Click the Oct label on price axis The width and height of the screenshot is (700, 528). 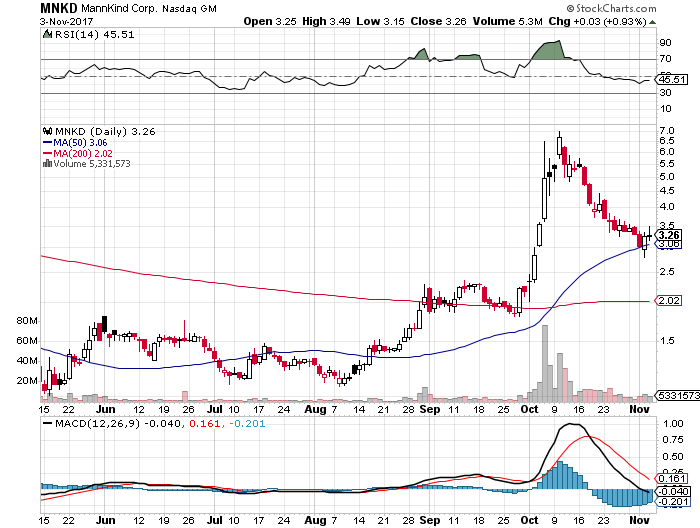click(x=529, y=409)
